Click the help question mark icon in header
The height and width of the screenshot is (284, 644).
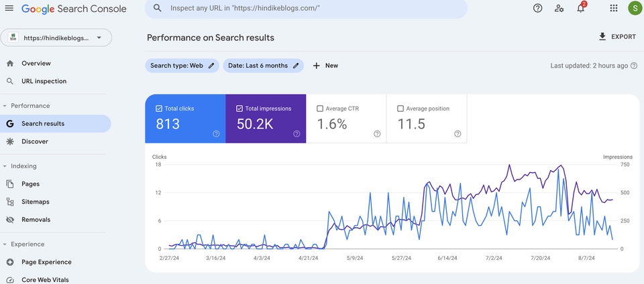coord(537,8)
